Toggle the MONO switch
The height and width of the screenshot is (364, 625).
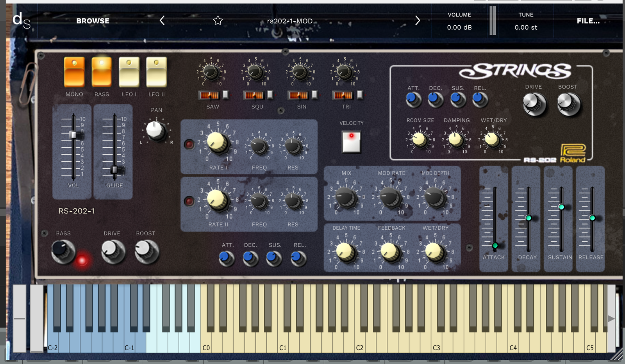(74, 72)
